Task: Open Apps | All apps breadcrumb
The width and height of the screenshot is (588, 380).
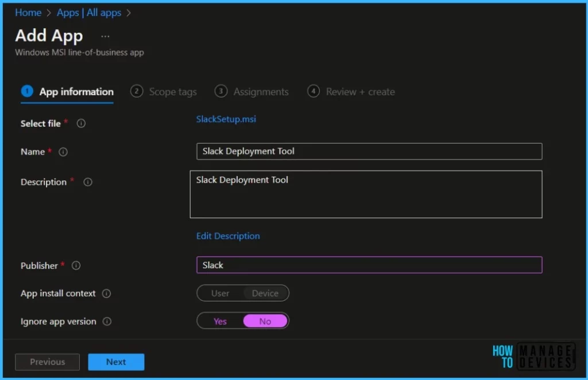Action: 89,13
